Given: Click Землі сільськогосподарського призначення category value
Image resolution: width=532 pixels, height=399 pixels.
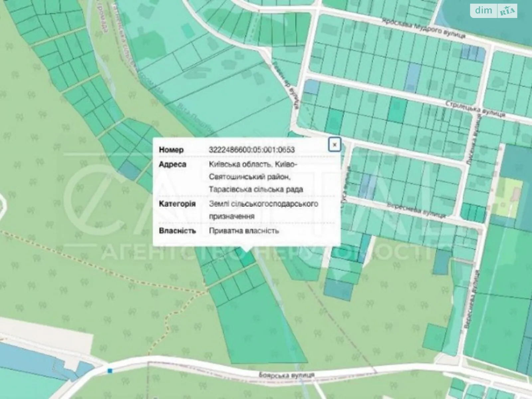Looking at the screenshot, I should coord(263,210).
